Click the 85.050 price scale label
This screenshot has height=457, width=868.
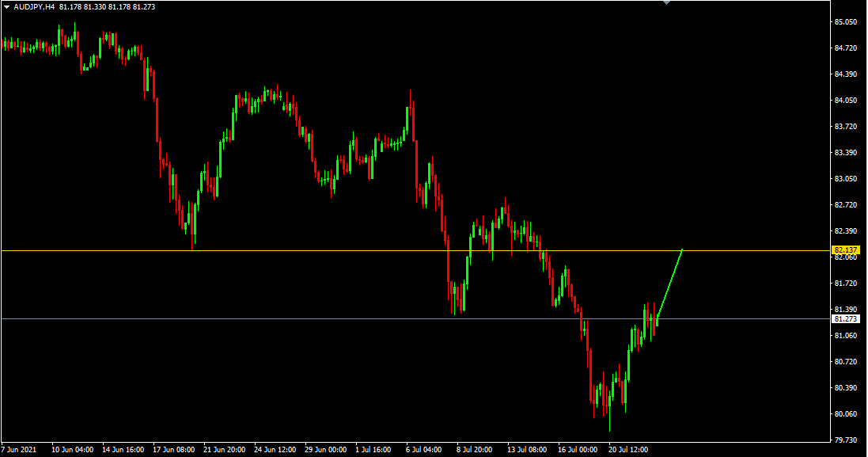[x=846, y=22]
